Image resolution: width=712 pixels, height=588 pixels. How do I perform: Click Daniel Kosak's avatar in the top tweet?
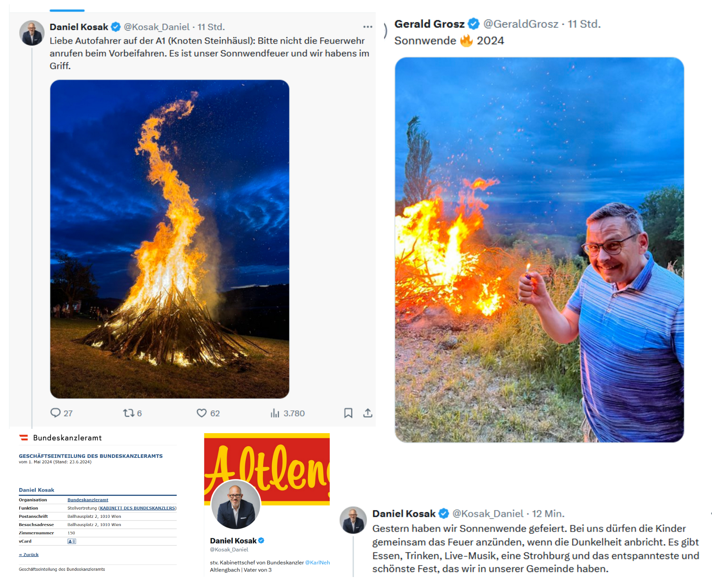(x=32, y=33)
